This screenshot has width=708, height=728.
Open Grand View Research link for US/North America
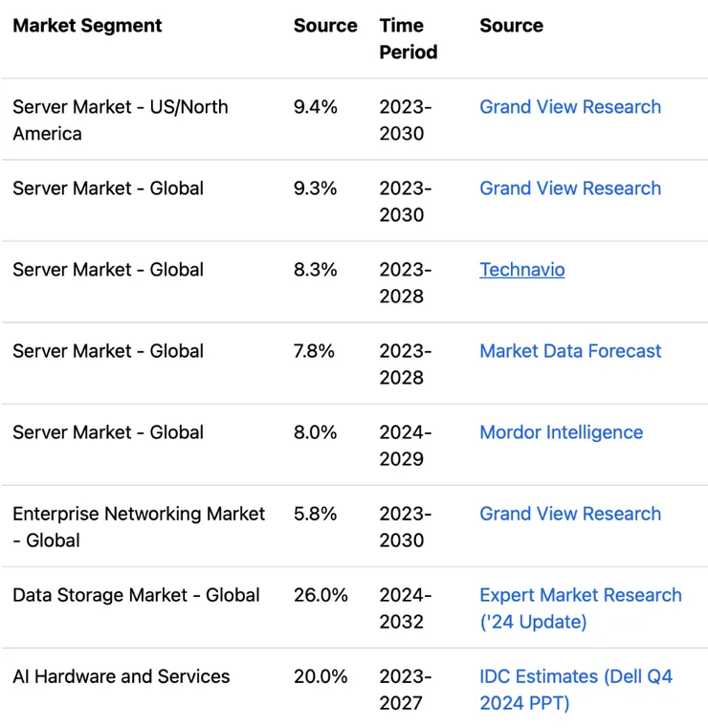(x=570, y=107)
